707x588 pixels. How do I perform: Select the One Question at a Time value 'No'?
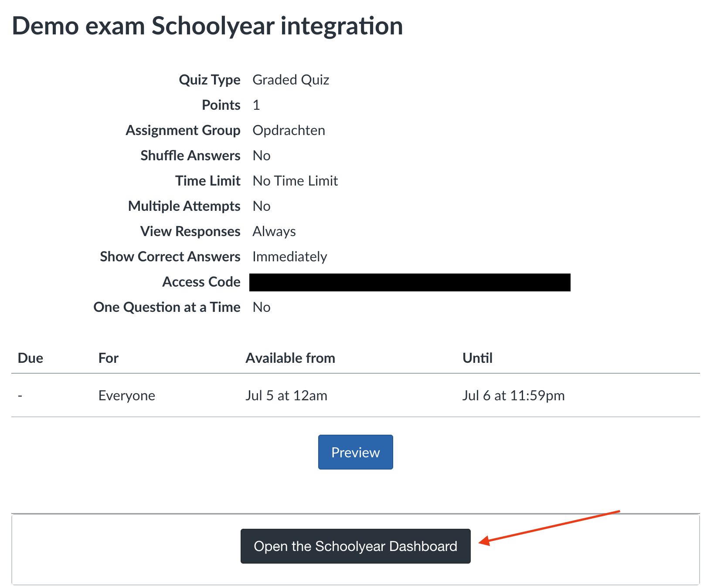coord(262,307)
